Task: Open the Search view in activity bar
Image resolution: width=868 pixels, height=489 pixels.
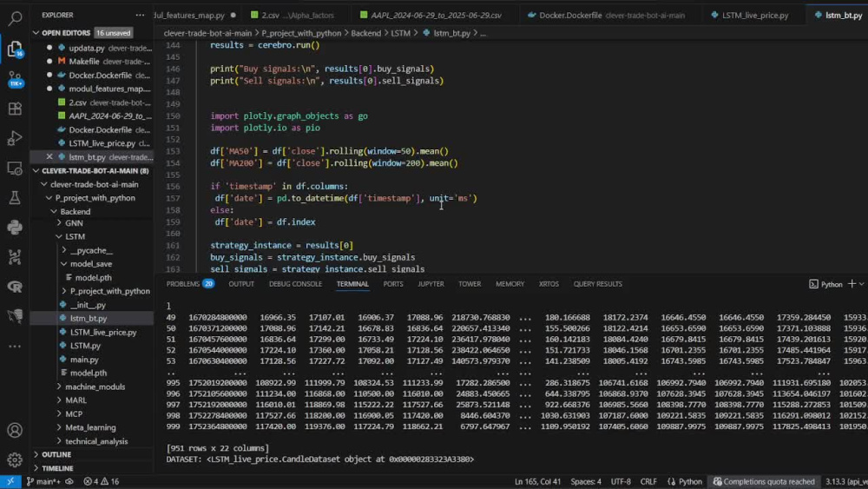Action: [15, 19]
